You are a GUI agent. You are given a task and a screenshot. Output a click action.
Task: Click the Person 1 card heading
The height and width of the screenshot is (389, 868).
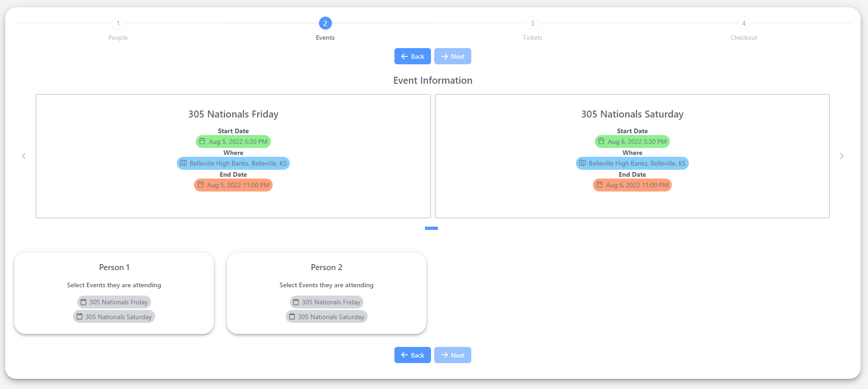click(x=114, y=267)
